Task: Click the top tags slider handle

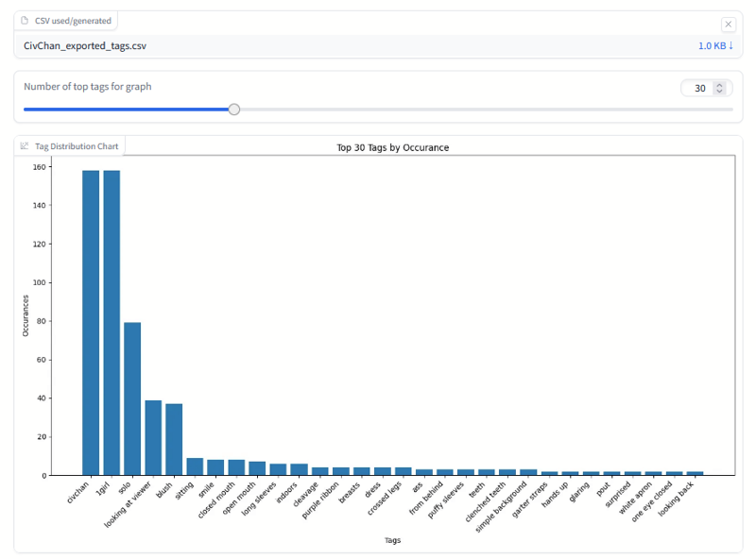Action: [234, 110]
